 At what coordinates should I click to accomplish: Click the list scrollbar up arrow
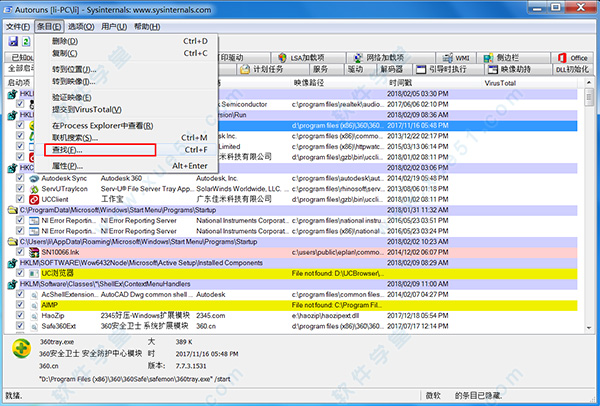click(589, 82)
